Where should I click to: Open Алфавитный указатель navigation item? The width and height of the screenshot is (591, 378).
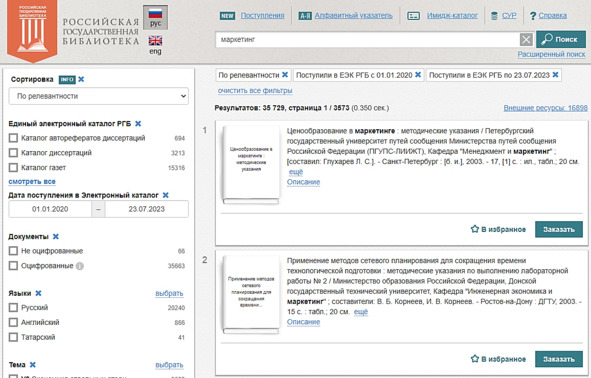click(x=353, y=15)
